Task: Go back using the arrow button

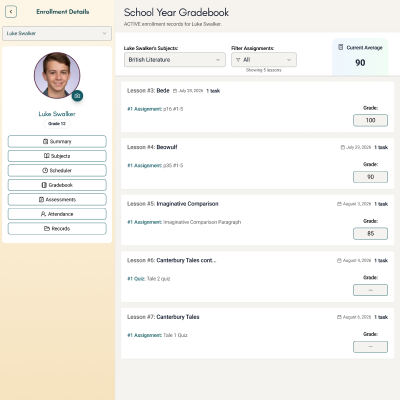Action: click(11, 12)
